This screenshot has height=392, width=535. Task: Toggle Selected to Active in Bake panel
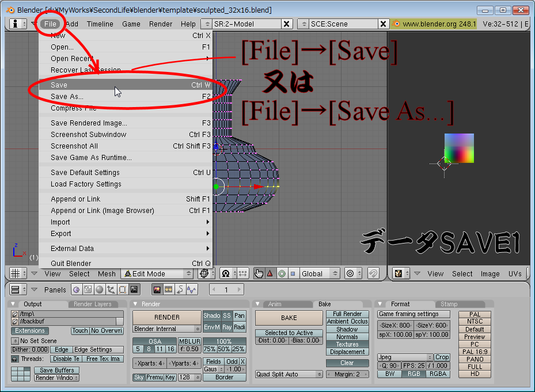[289, 333]
